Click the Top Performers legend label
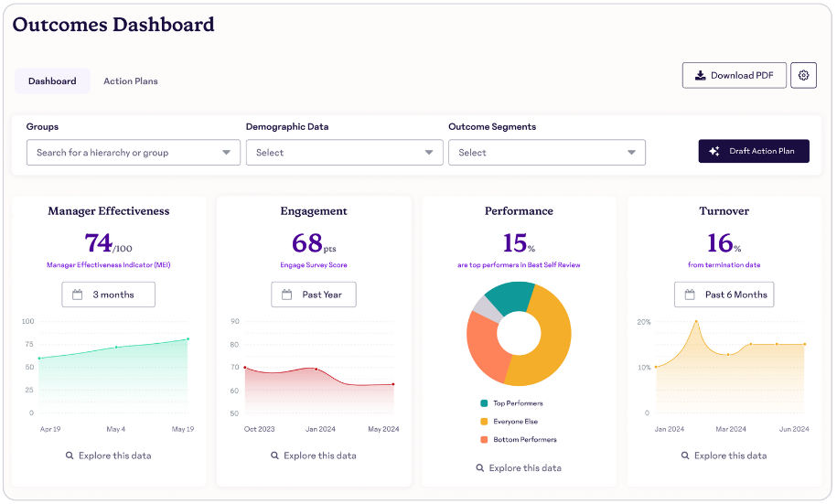The width and height of the screenshot is (837, 504). 518,403
